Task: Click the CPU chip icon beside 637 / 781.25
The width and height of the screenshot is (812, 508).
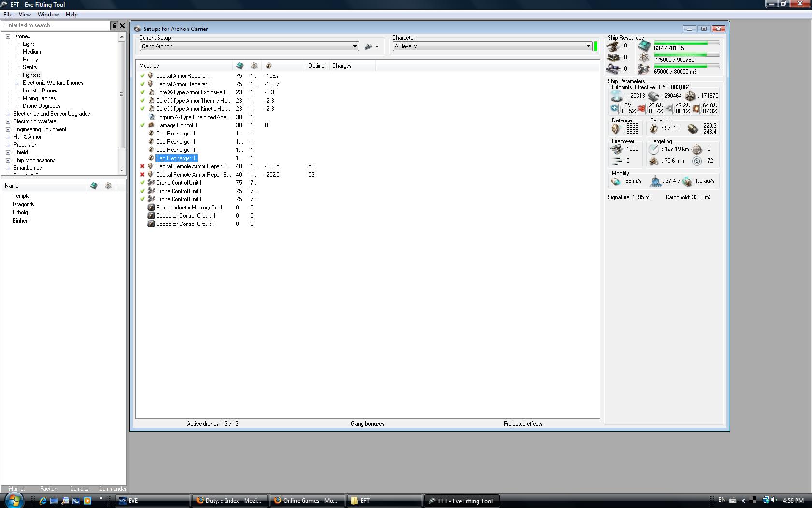Action: click(644, 46)
